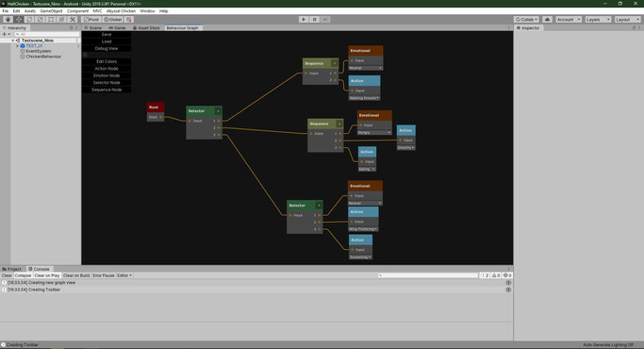
Task: Select the Hand tool in toolbar
Action: tap(8, 19)
